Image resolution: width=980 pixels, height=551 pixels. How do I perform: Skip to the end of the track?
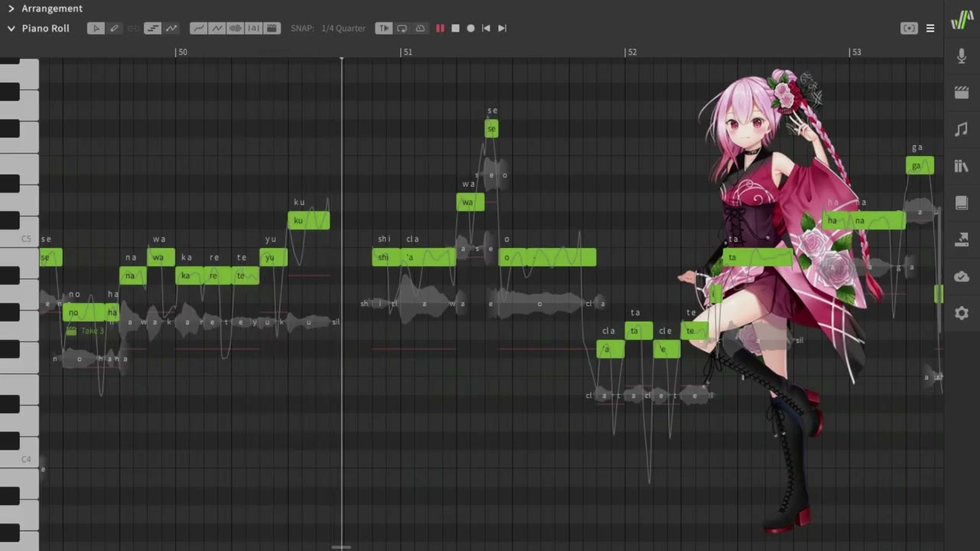[502, 28]
